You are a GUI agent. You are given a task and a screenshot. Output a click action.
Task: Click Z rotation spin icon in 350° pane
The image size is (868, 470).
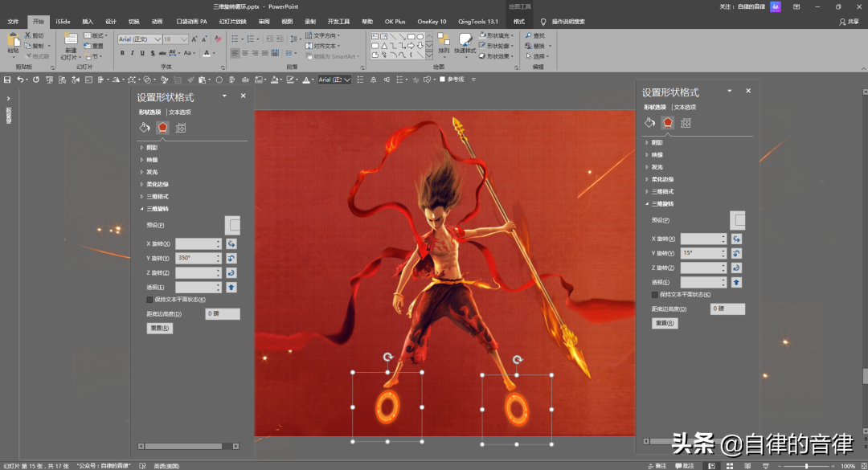231,272
